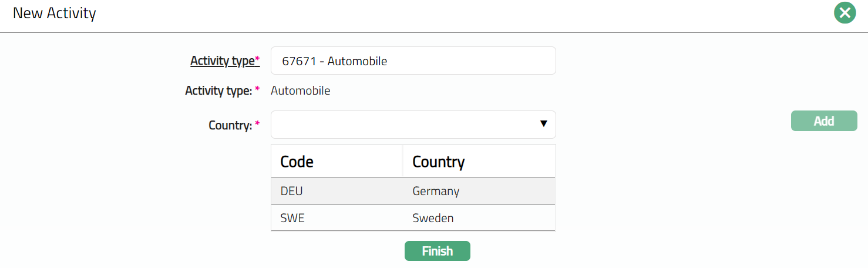Select the SWE code cell

click(x=293, y=218)
